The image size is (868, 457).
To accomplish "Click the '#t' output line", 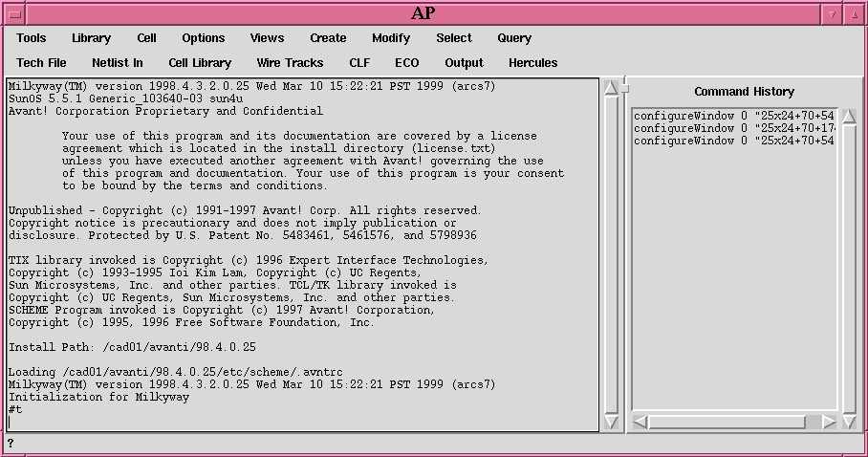I will coord(15,409).
